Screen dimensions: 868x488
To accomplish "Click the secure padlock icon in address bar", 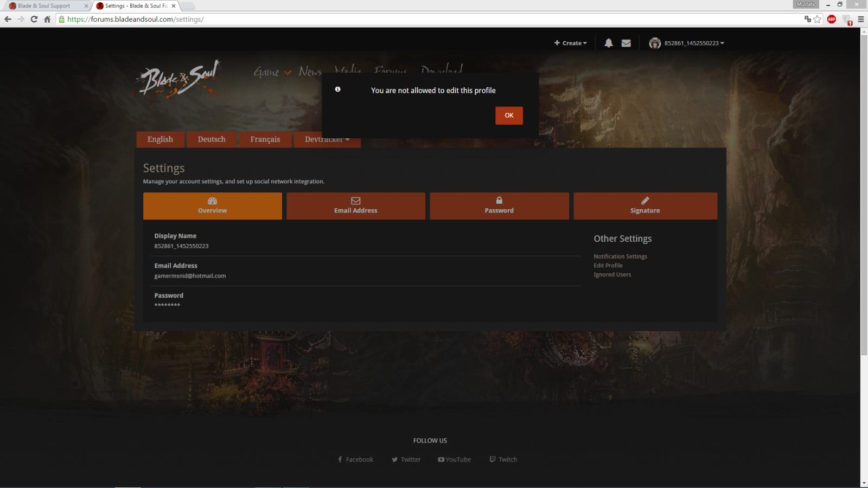I will (61, 19).
